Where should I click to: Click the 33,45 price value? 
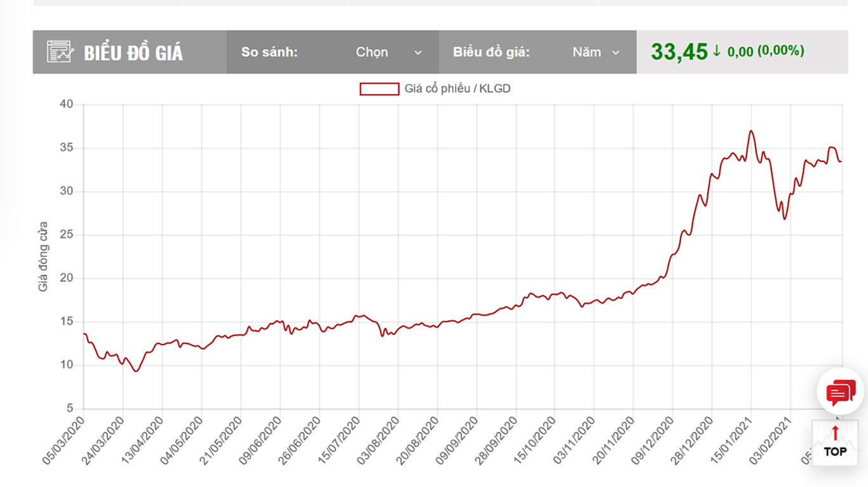coord(679,52)
